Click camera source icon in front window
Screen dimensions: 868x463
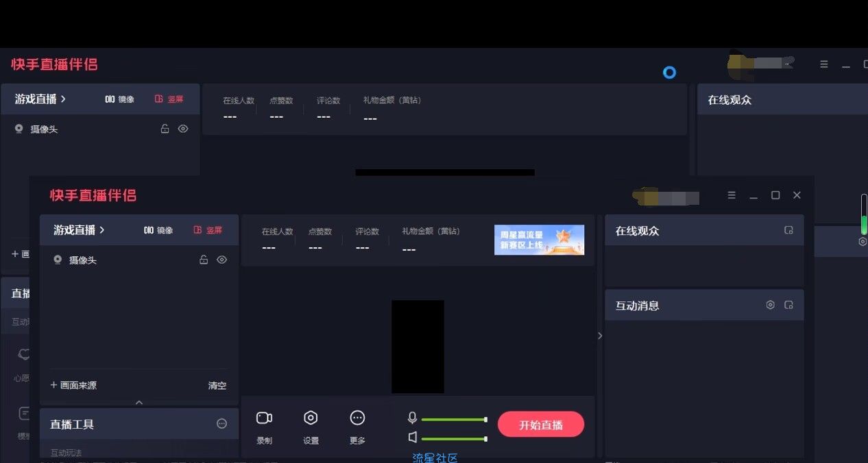click(58, 260)
